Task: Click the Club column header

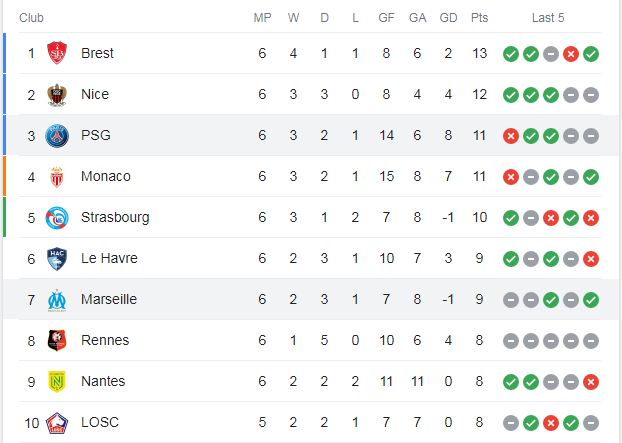Action: [x=31, y=18]
